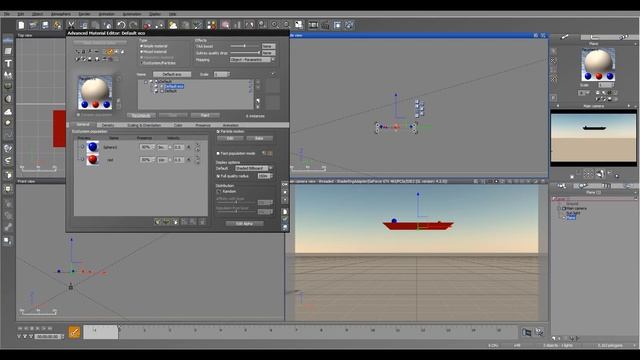Select the sphere primitive tool in left toolbar
Image resolution: width=640 pixels, height=360 pixels.
8,99
